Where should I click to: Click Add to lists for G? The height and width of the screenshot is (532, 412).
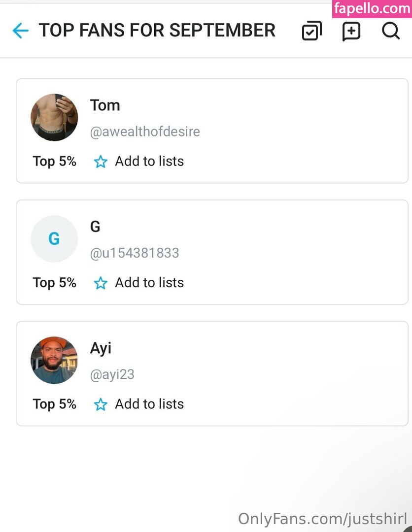pos(149,283)
